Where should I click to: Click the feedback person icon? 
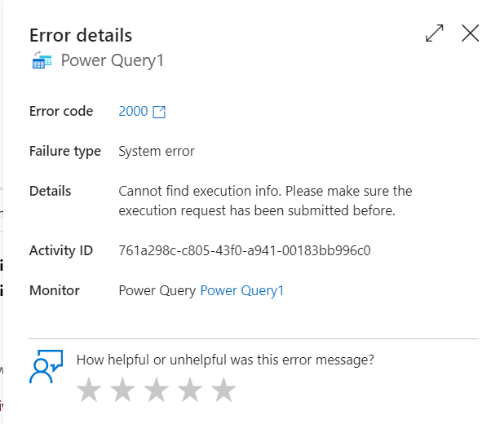coord(46,366)
